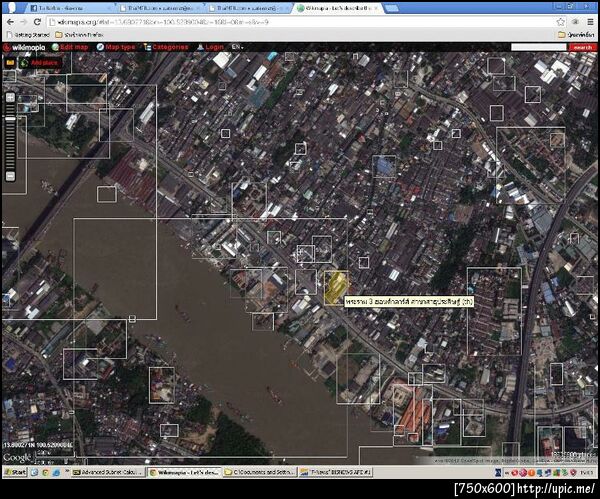Click the Login link
This screenshot has width=600, height=499.
[x=210, y=47]
